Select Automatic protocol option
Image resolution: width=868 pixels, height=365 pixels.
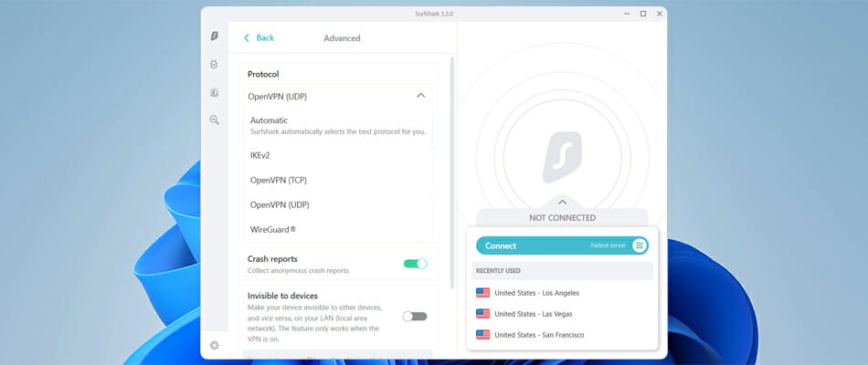coord(338,126)
